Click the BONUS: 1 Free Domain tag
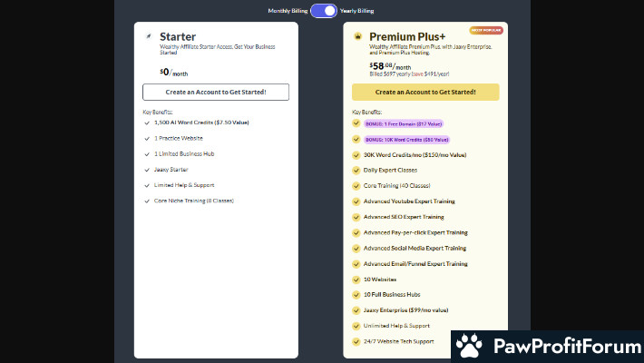This screenshot has width=644, height=363. click(405, 123)
